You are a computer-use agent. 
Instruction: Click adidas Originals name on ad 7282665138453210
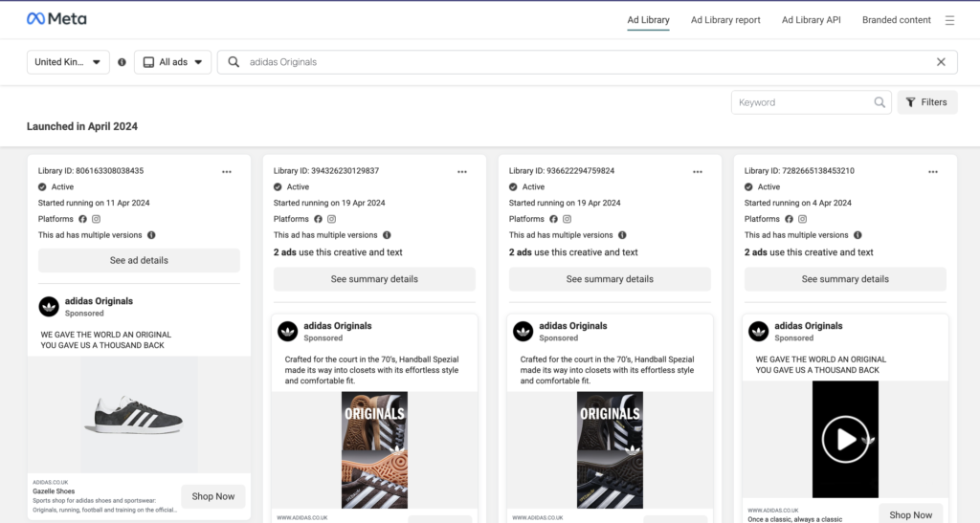click(x=808, y=326)
